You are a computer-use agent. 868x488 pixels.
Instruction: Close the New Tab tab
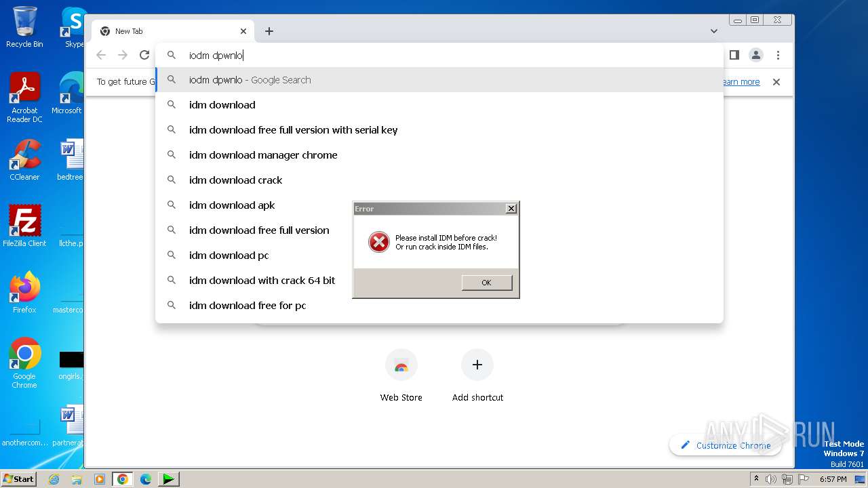[x=243, y=31]
